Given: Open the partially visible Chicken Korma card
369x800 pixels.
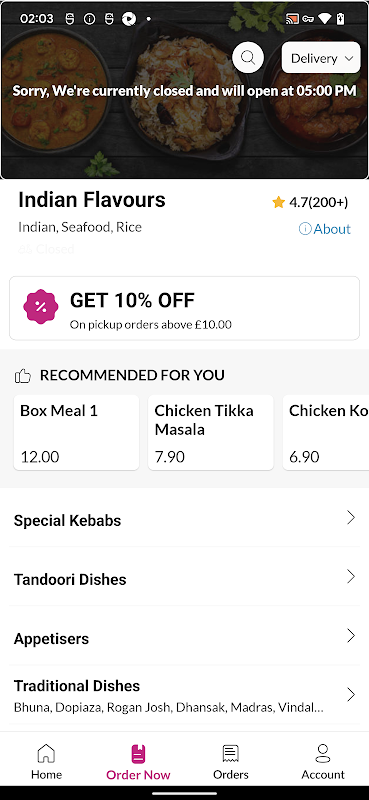Looking at the screenshot, I should pos(326,433).
